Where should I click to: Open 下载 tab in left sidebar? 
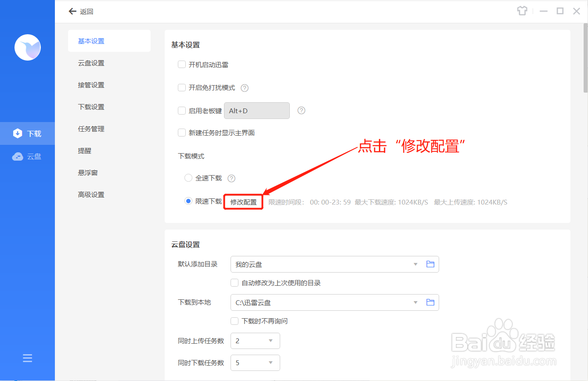pyautogui.click(x=27, y=133)
